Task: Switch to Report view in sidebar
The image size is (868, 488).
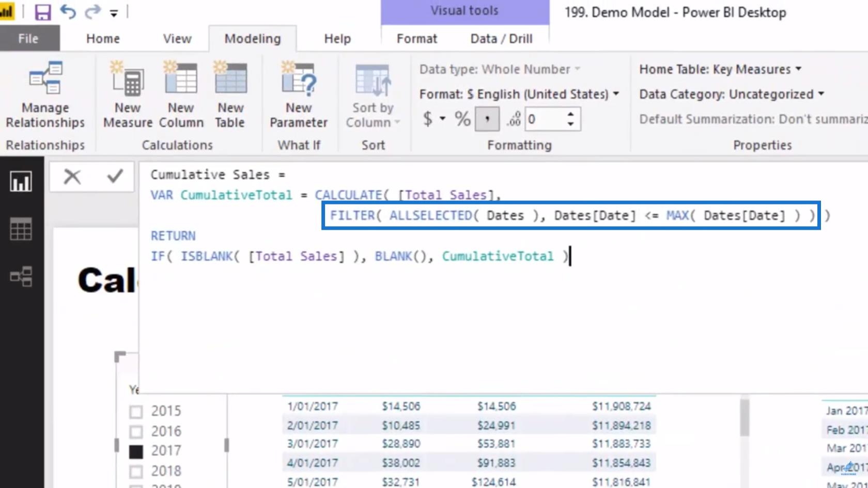Action: tap(21, 181)
